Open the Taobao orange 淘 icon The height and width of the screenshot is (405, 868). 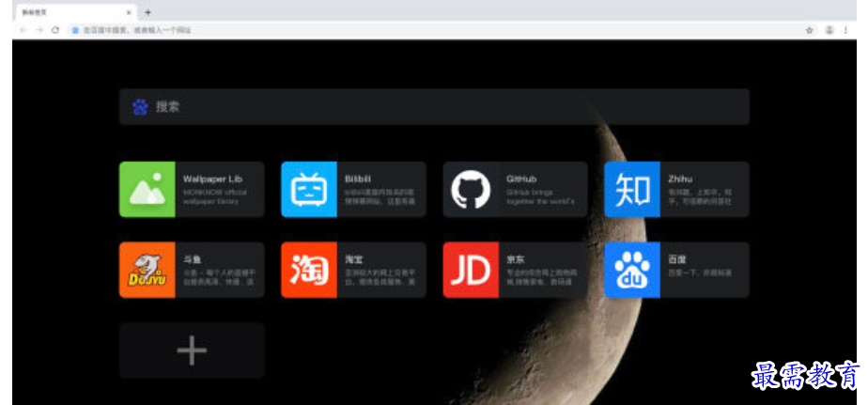coord(309,270)
